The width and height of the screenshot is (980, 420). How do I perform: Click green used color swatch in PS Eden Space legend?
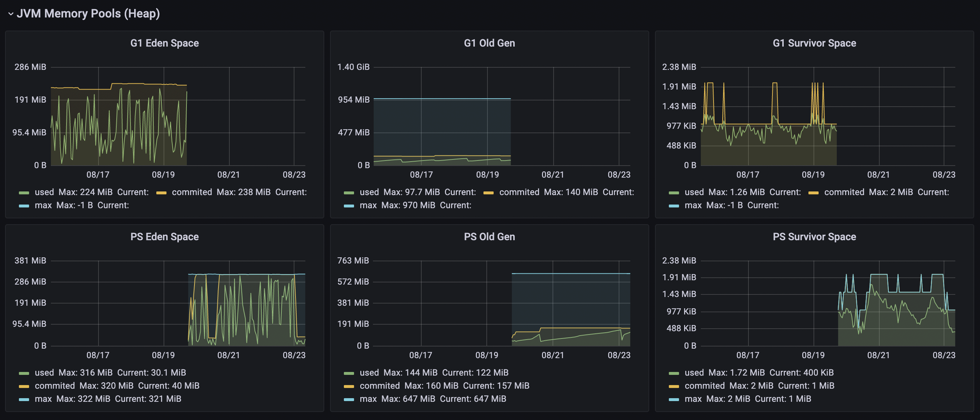24,373
